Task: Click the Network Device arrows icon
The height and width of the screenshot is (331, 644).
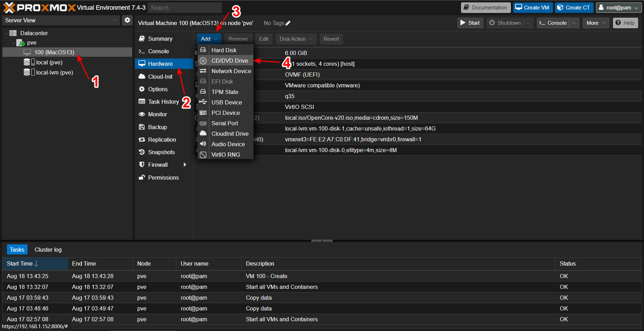Action: click(x=203, y=71)
